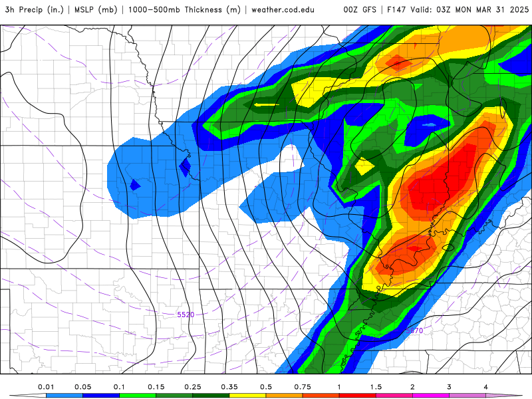Click the medium green swatch between 0.15 and 0.25
Screen dimensions: 532x399
[174, 396]
